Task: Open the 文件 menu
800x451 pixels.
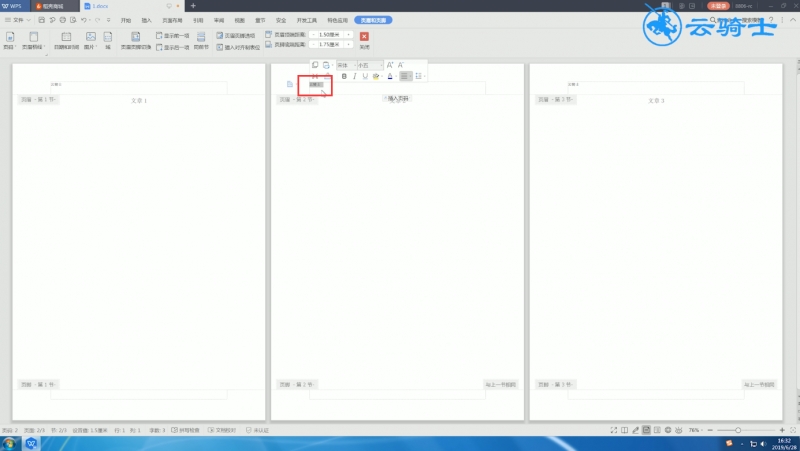Action: click(x=18, y=20)
